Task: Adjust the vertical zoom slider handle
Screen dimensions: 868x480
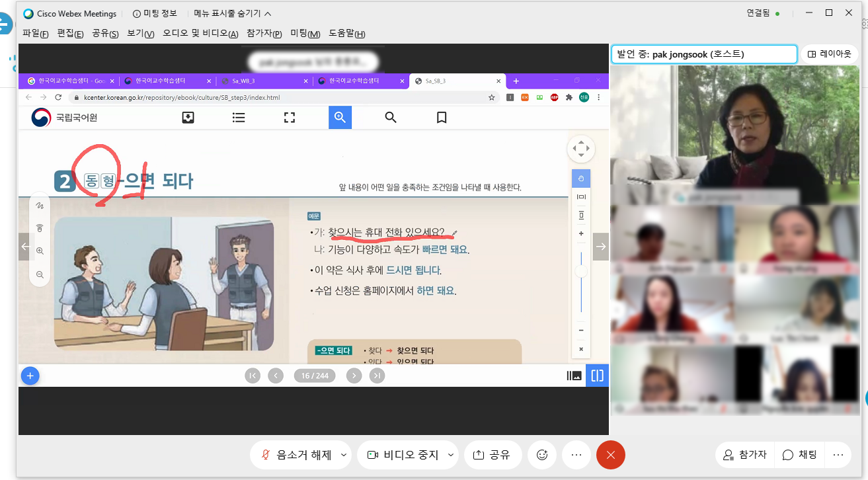Action: 581,271
